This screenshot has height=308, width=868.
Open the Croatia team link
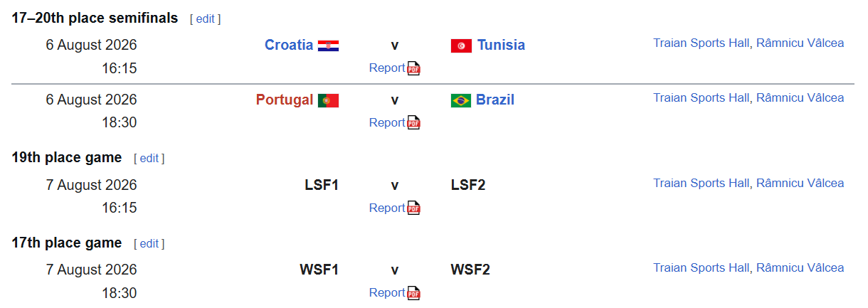click(x=289, y=45)
